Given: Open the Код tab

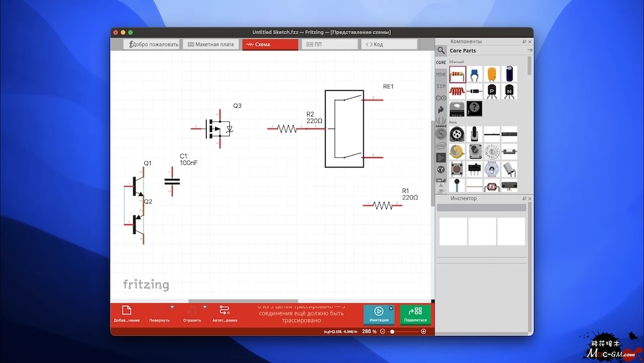Looking at the screenshot, I should [x=389, y=44].
